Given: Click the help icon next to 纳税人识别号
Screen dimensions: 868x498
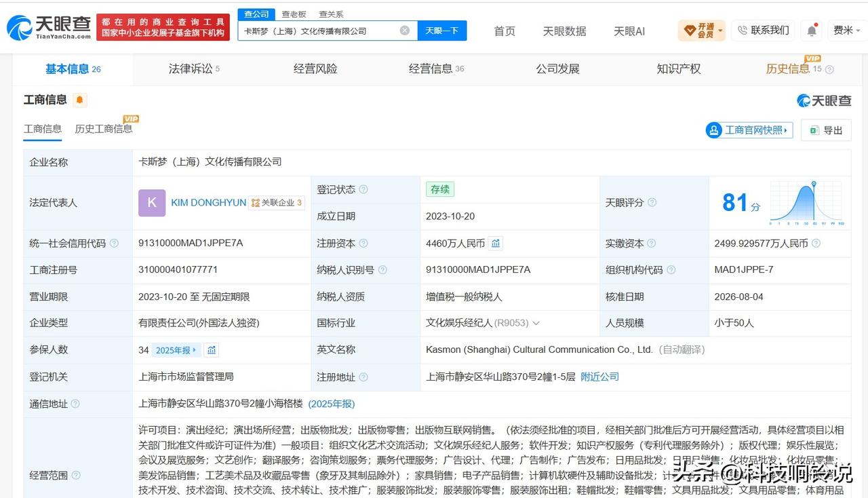Looking at the screenshot, I should (382, 270).
